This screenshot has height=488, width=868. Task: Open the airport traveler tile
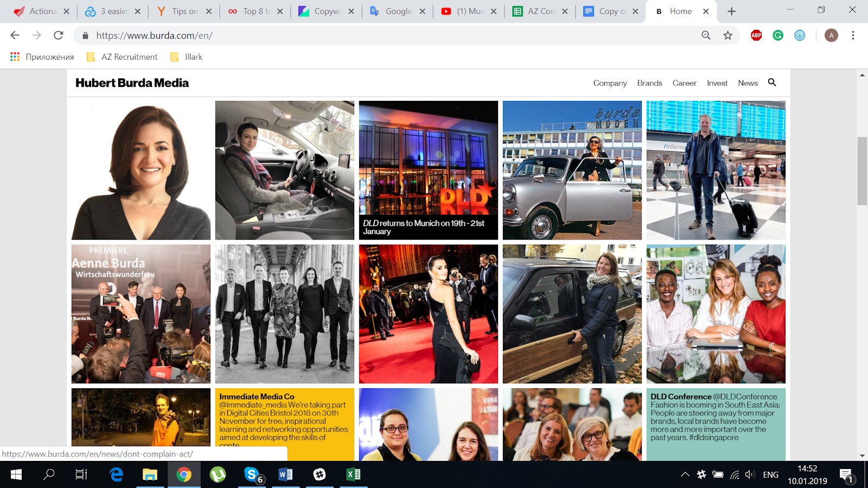pos(716,170)
